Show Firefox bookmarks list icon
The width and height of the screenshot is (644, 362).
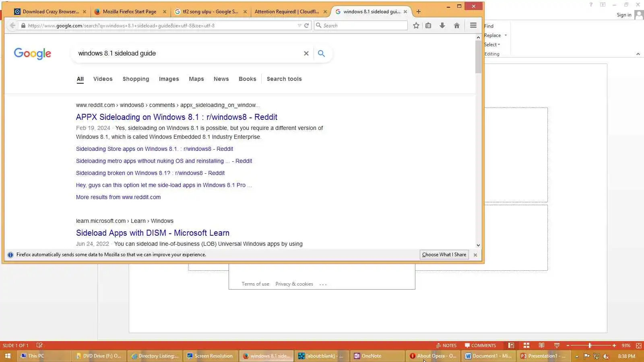[428, 25]
